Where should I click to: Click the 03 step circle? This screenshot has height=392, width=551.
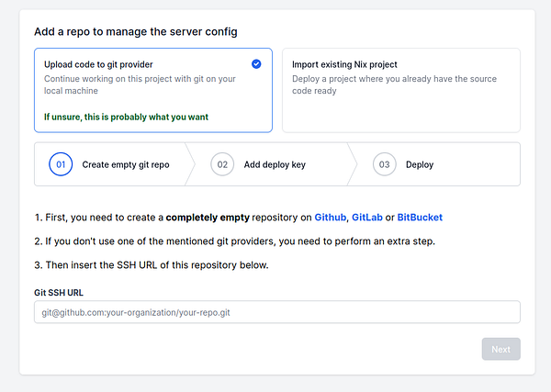[x=384, y=165]
